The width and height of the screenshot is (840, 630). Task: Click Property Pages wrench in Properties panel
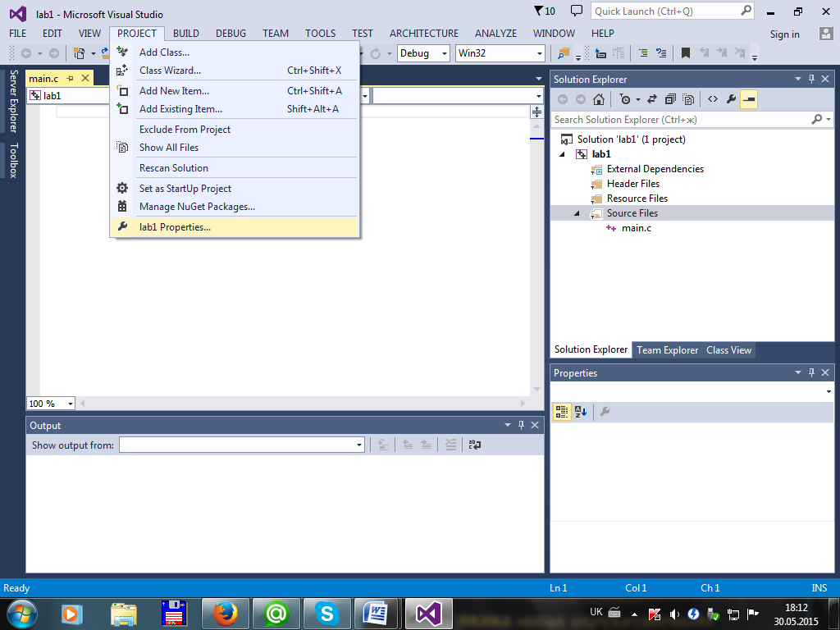[x=605, y=412]
